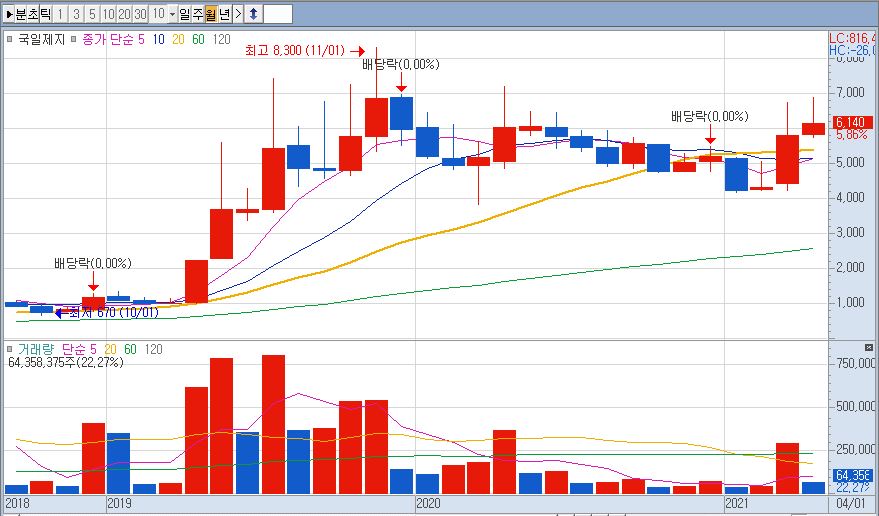Click the yellow 20 volume average label
The width and height of the screenshot is (879, 516).
(110, 349)
